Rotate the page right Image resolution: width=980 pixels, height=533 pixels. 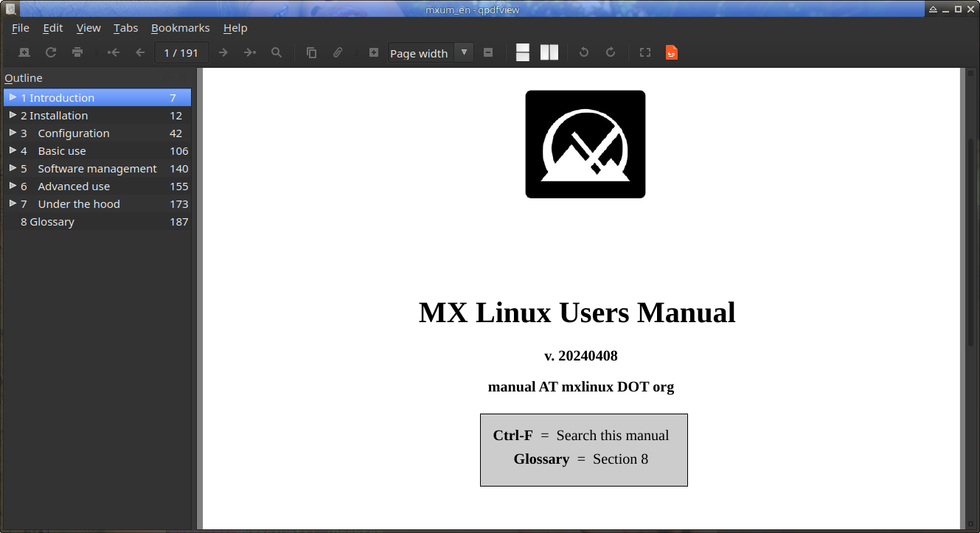[611, 52]
